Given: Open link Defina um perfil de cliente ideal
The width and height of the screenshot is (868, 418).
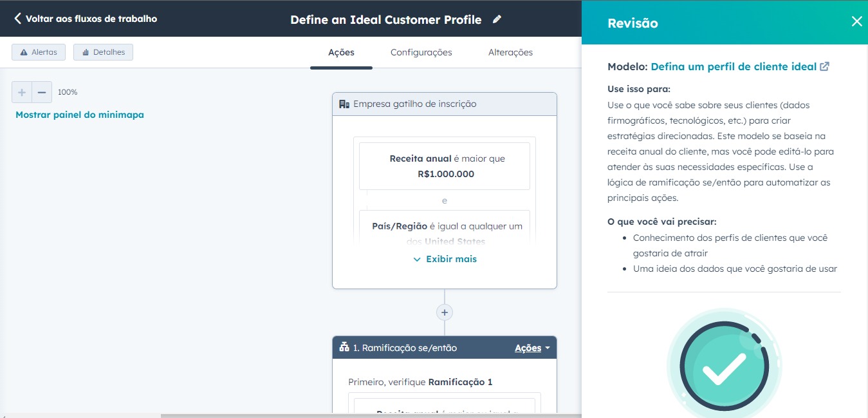Looking at the screenshot, I should coord(740,66).
